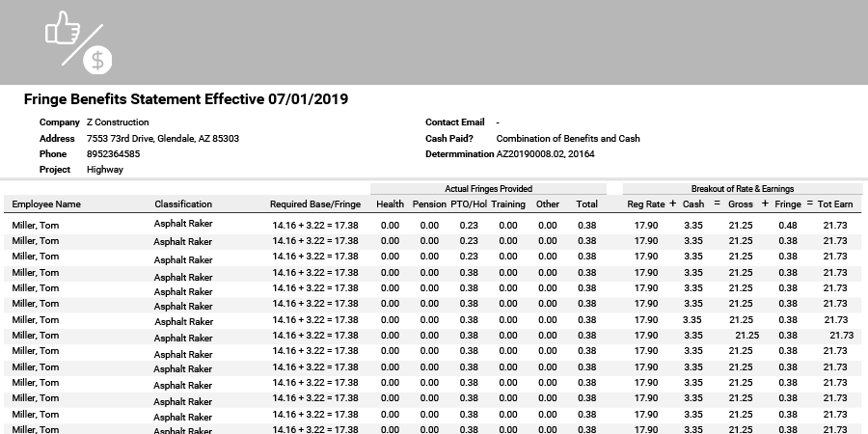
Task: Select the Pension column header
Action: pos(429,204)
